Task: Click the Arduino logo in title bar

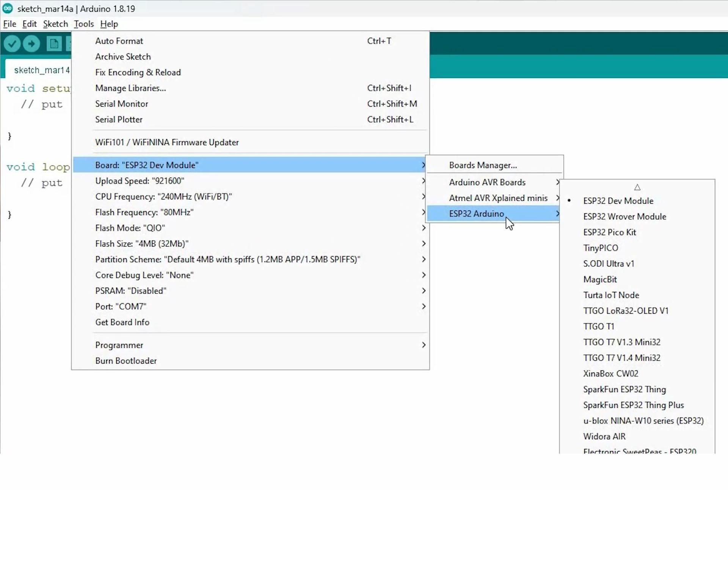Action: (x=8, y=8)
